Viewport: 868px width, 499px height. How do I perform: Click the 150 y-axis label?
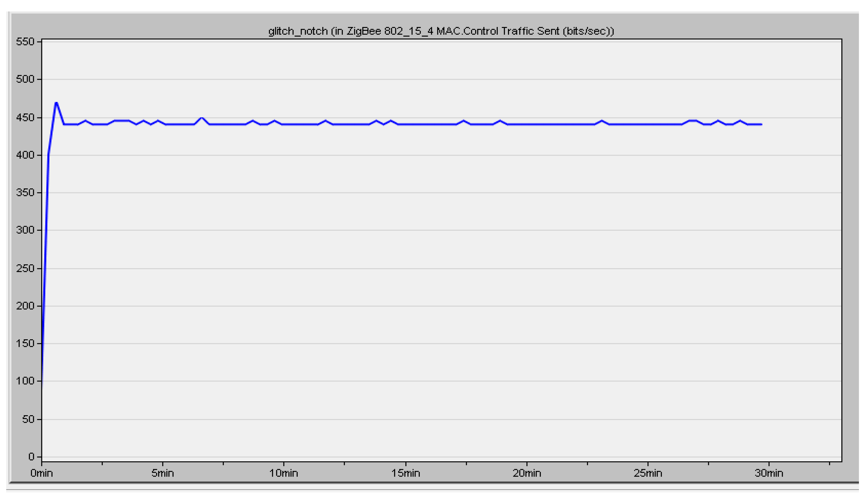(25, 343)
